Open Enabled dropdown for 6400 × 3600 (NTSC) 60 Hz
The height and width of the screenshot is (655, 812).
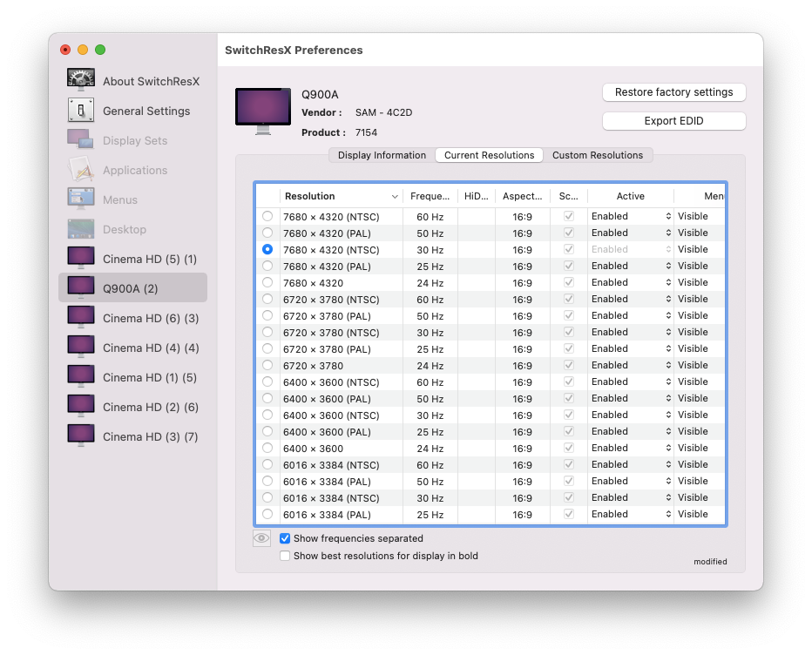[x=631, y=382]
